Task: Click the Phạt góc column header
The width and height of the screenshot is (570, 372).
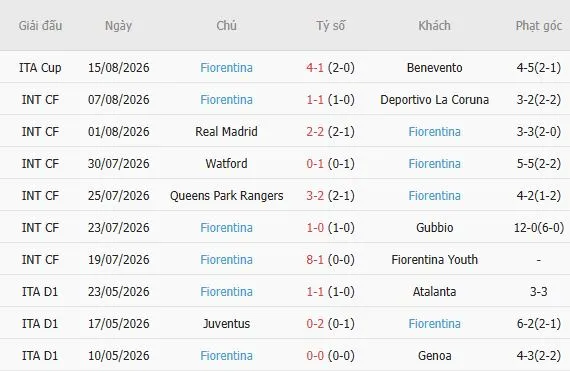Action: click(x=539, y=26)
